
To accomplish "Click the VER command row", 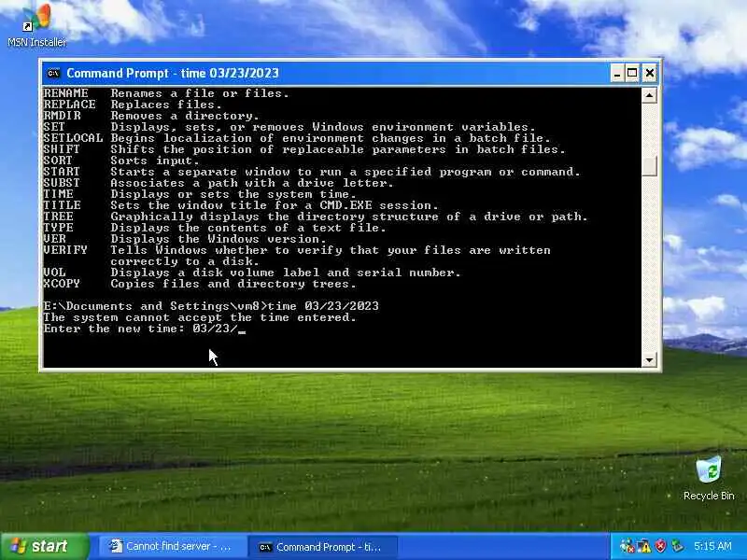I will tap(185, 239).
